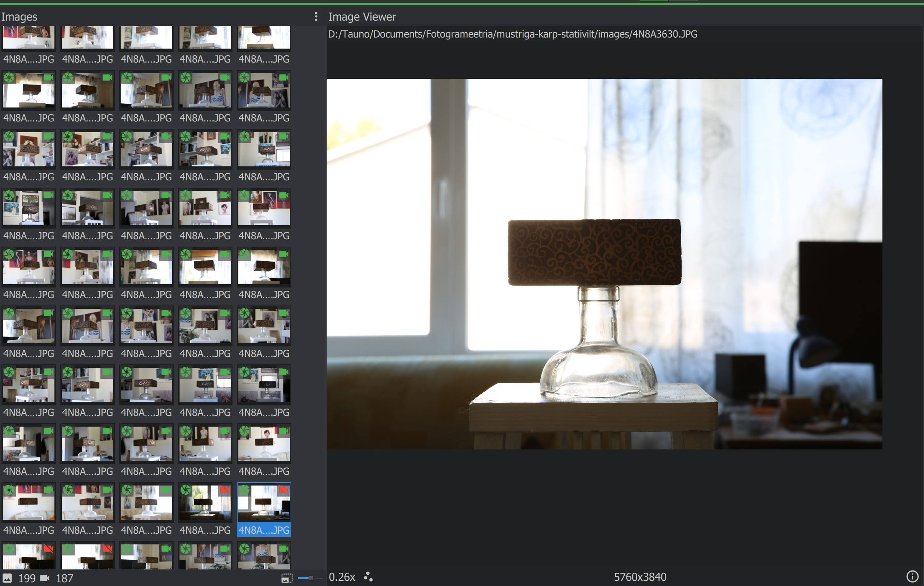Screen dimensions: 924x586
Task: Click the Images panel title
Action: click(x=19, y=17)
